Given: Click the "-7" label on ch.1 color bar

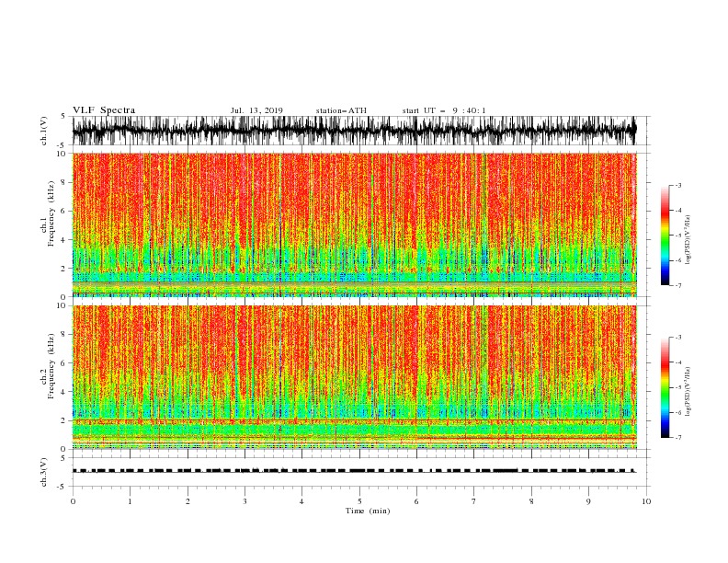Looking at the screenshot, I should point(677,285).
